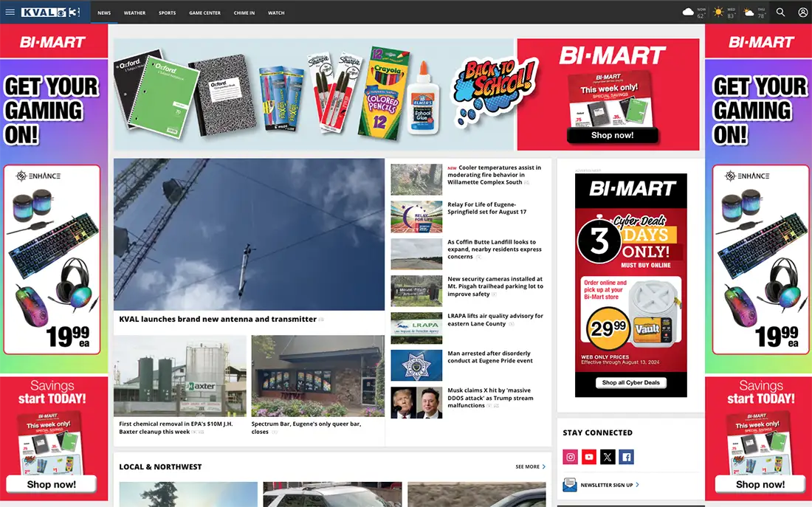Click the Back to School banner supplies image
This screenshot has height=507, width=812.
point(315,94)
